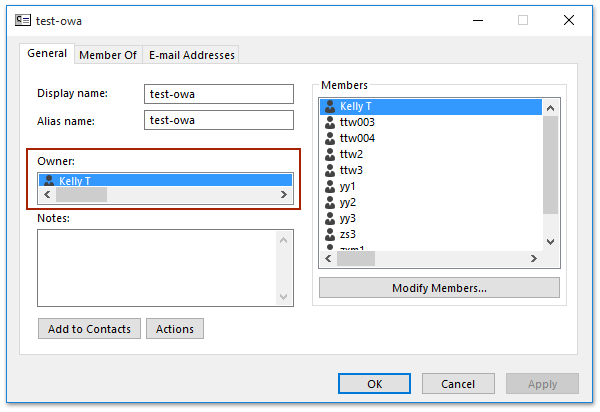
Task: Click the Members list scroll down arrow
Action: (x=550, y=242)
